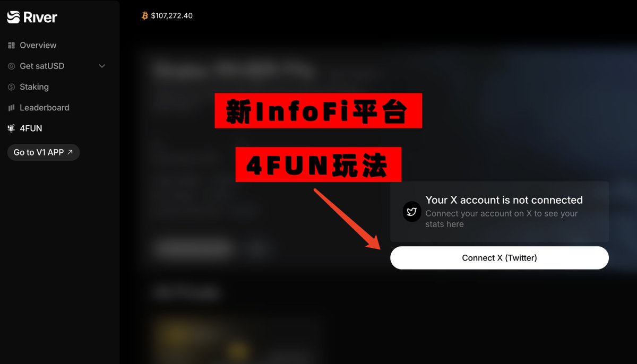Click the Staking dollar icon
The height and width of the screenshot is (364, 637).
pyautogui.click(x=12, y=87)
